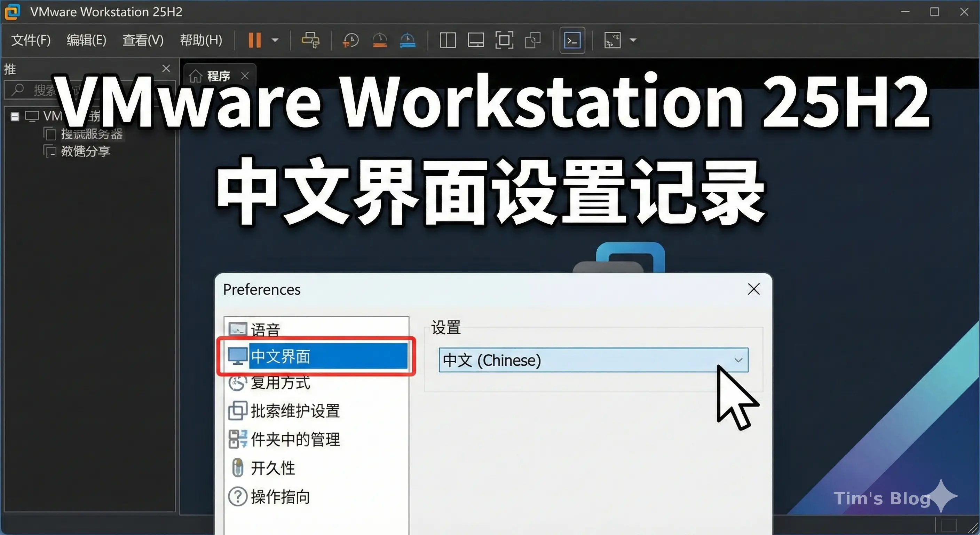Click the library search input field

61,90
